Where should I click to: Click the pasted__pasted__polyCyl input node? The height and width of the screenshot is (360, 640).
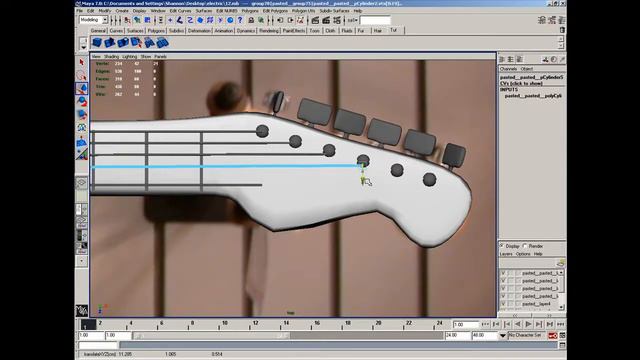533,96
